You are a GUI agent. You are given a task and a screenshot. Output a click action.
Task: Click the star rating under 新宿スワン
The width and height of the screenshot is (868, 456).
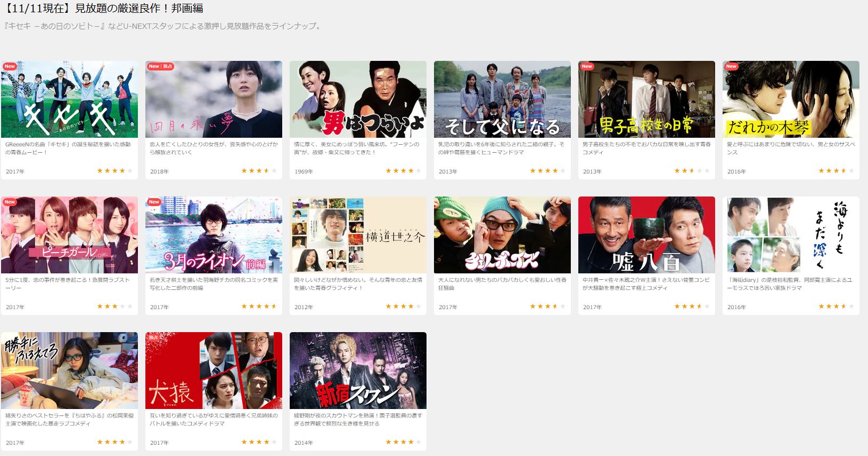tap(403, 442)
